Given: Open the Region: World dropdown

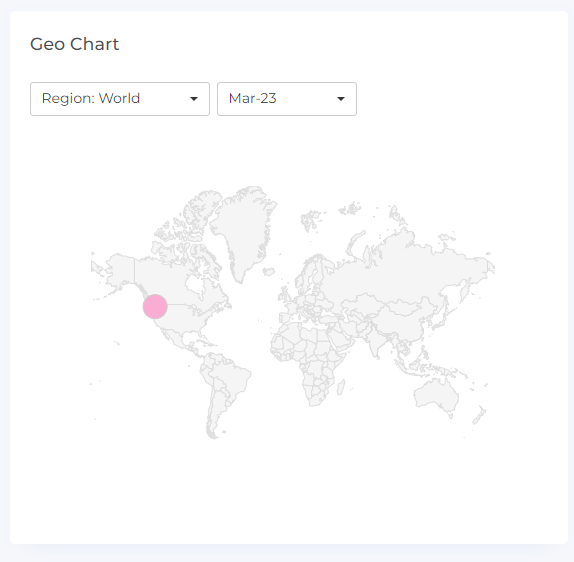Looking at the screenshot, I should pos(120,99).
